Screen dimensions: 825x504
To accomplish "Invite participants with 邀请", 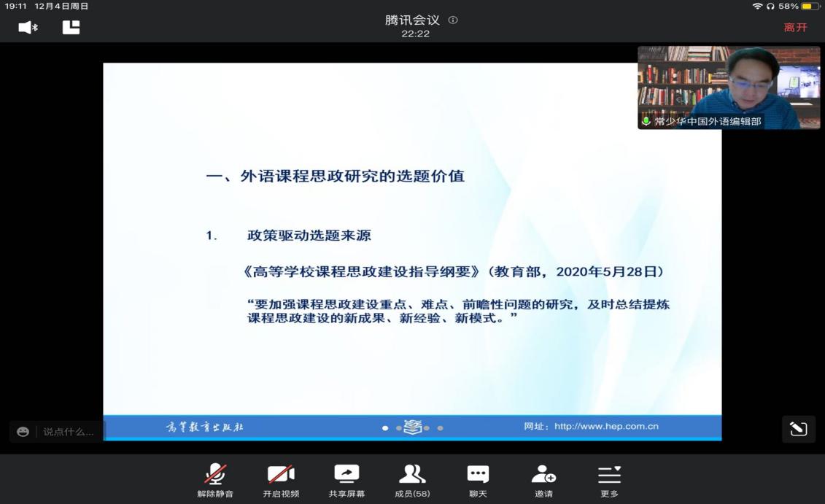I will coord(543,480).
